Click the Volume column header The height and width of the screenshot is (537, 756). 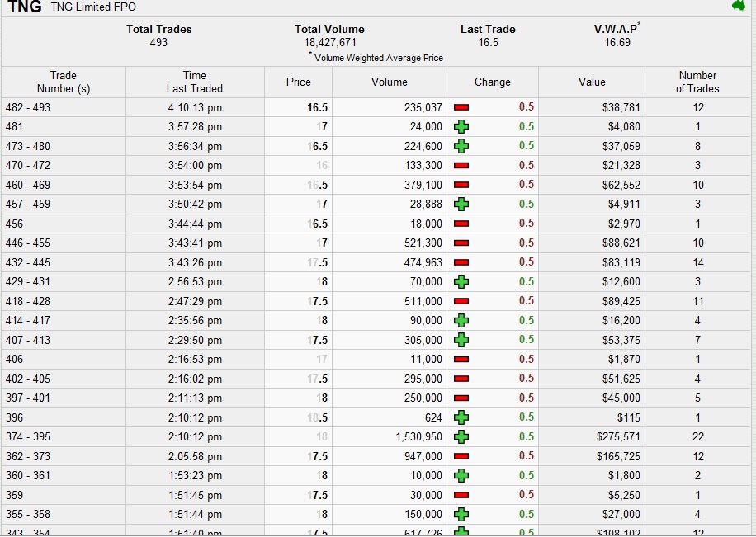389,82
